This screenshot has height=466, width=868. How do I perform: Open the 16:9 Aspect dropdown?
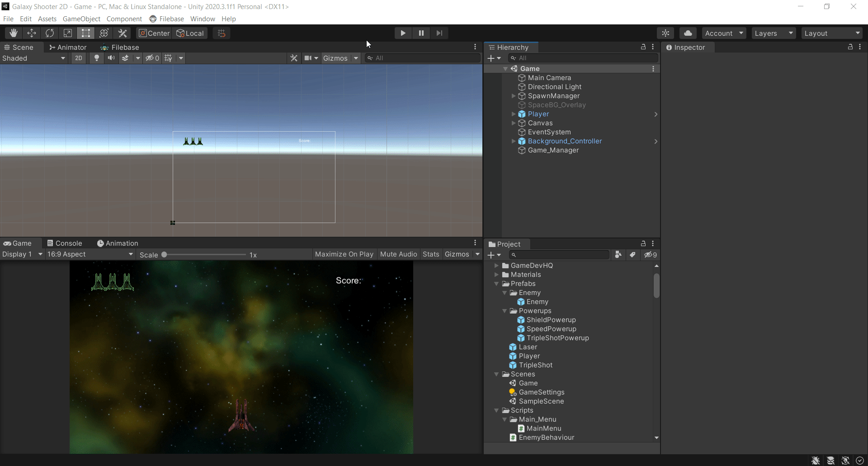click(90, 254)
